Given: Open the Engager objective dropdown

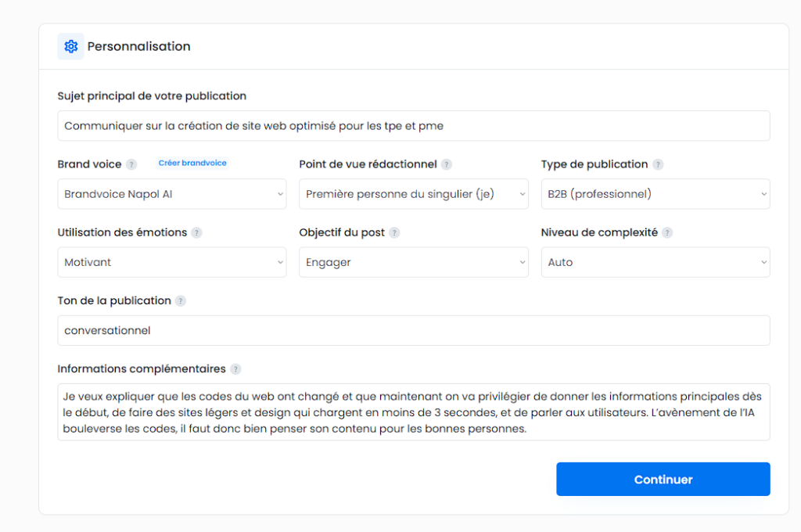Looking at the screenshot, I should click(414, 262).
